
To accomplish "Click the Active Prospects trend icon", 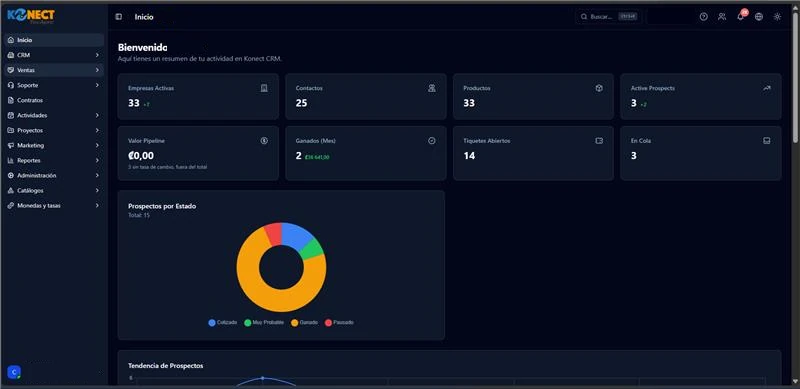I will pos(767,88).
